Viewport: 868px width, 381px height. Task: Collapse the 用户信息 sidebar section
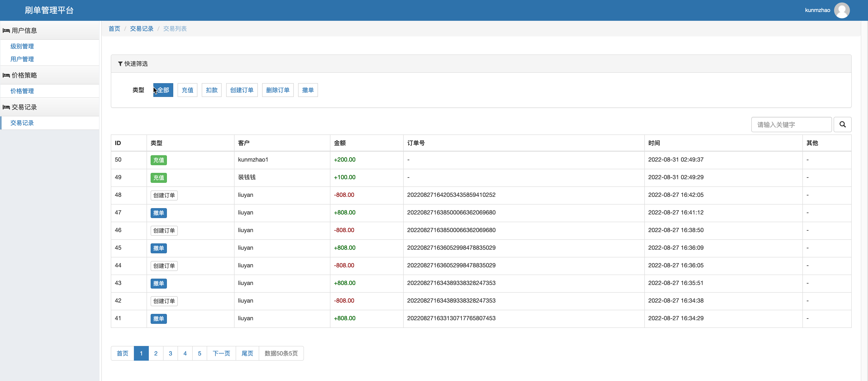pos(24,31)
